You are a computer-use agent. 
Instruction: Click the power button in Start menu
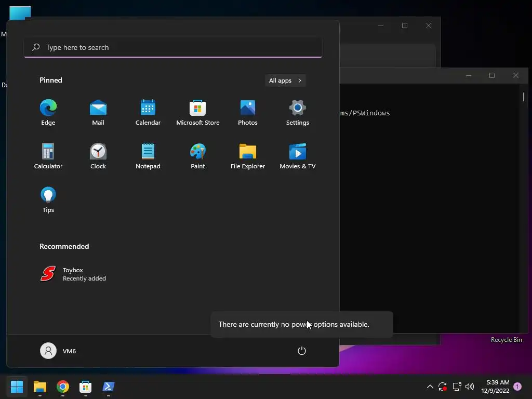click(302, 351)
